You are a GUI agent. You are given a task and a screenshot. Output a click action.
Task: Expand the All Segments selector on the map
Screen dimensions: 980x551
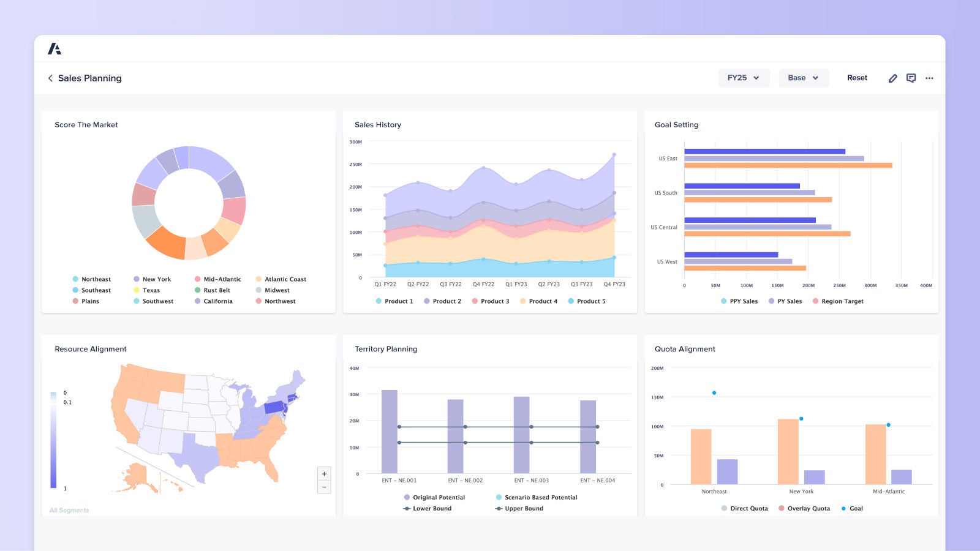tap(69, 510)
